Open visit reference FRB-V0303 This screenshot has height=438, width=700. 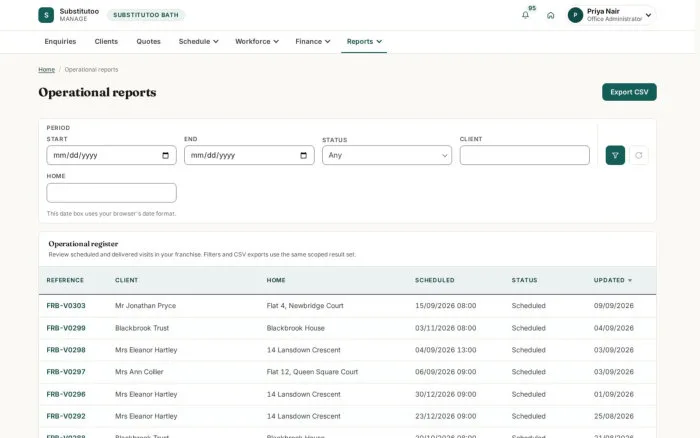(x=66, y=306)
